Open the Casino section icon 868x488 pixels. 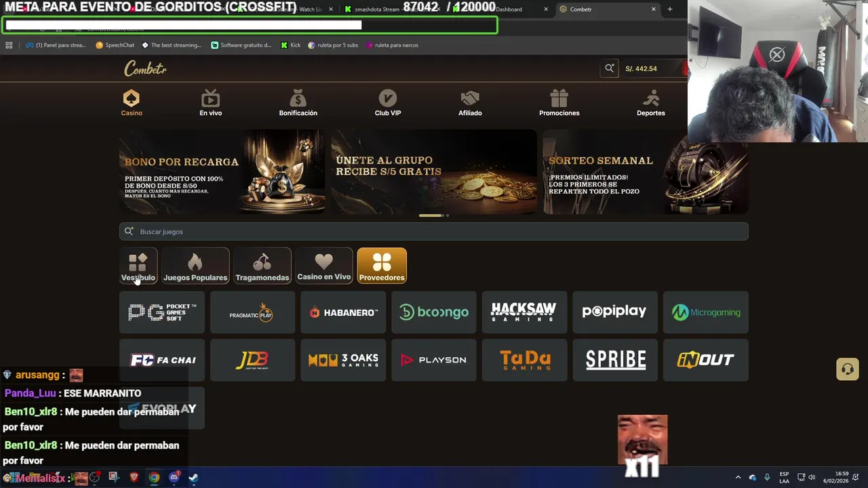pyautogui.click(x=131, y=98)
